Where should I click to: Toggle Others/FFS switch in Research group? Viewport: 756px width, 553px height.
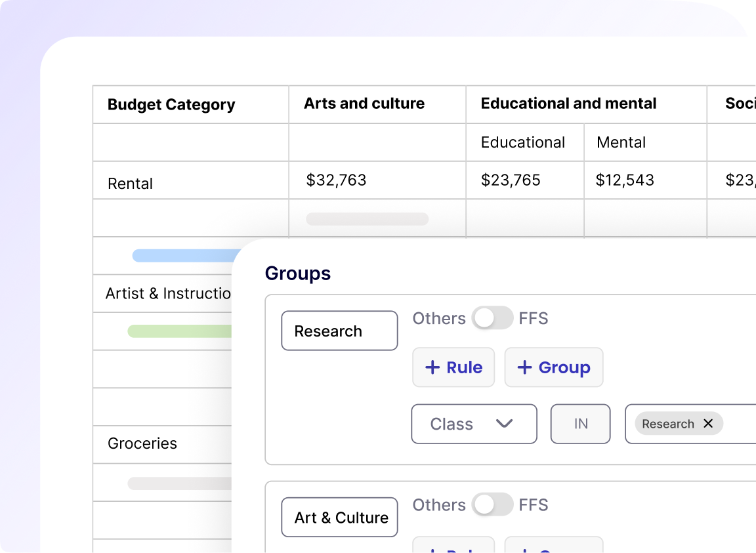pyautogui.click(x=492, y=317)
